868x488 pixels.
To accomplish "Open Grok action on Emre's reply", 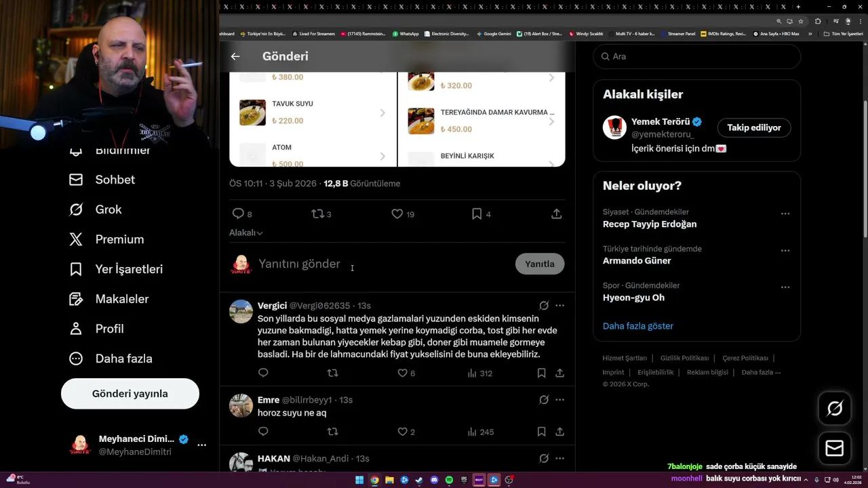I will (544, 400).
